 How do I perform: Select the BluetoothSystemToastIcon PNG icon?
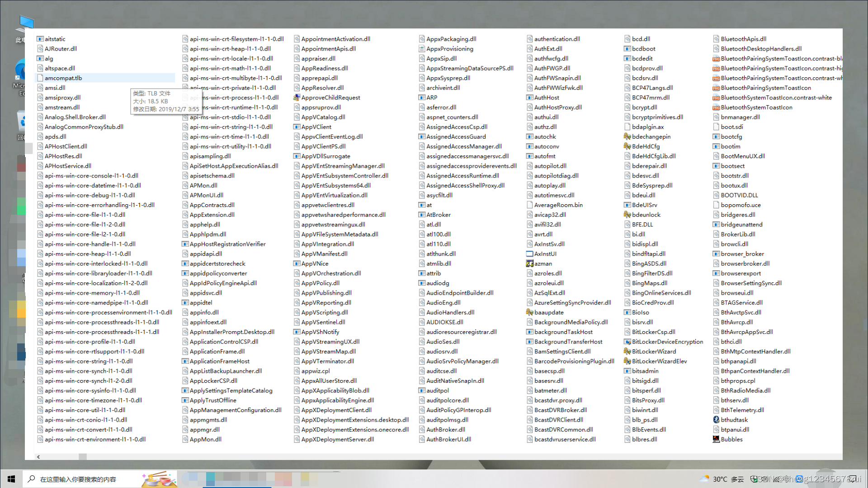click(x=716, y=108)
